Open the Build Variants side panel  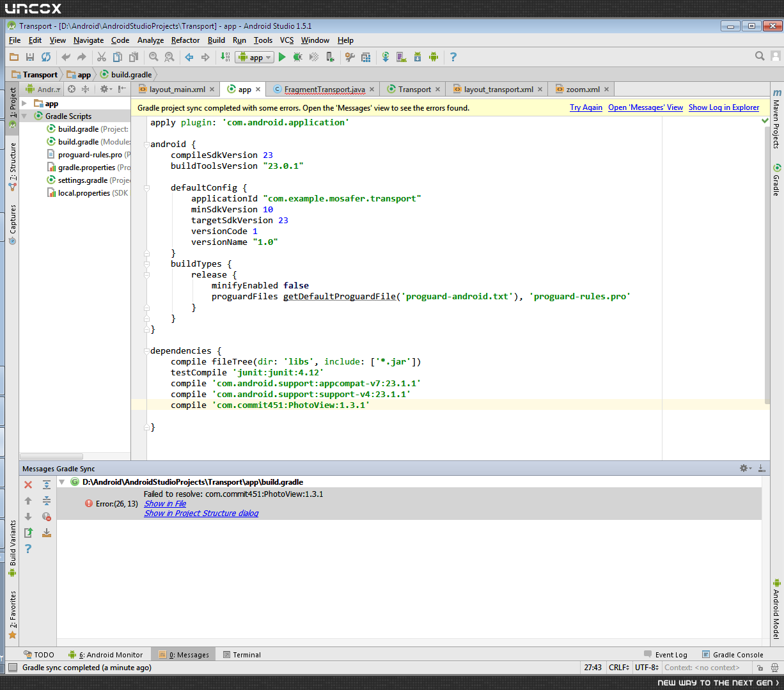[x=12, y=548]
